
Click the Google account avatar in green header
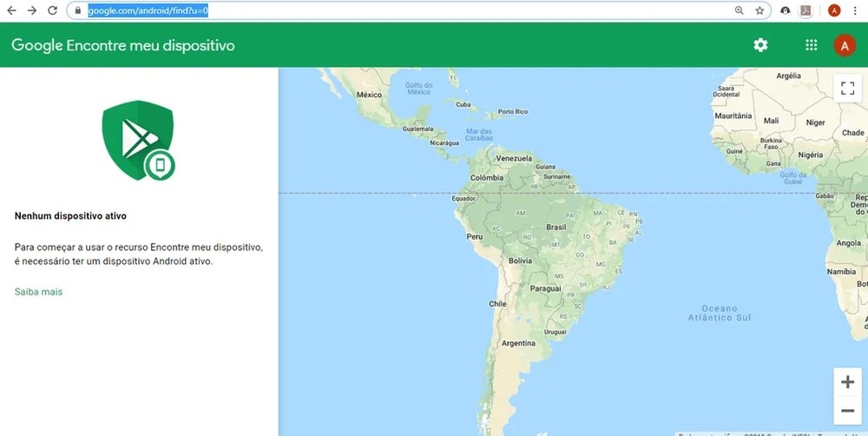tap(845, 45)
